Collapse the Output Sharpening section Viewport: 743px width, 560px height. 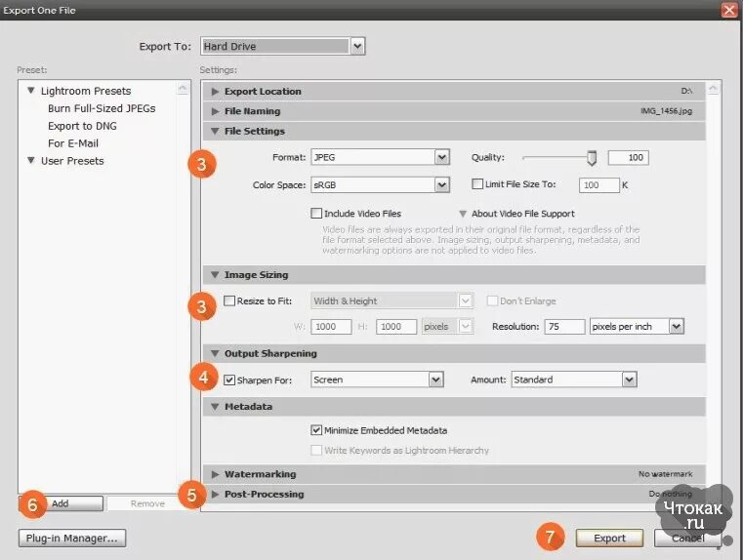pos(215,353)
